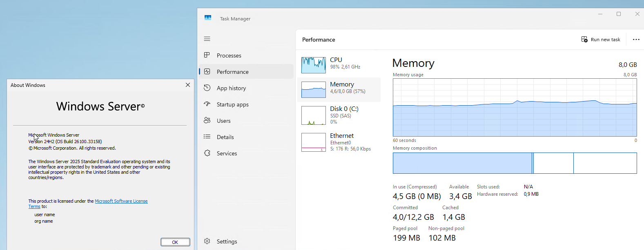Select the Memory usage graph thumbnail
This screenshot has height=250, width=644.
pyautogui.click(x=314, y=90)
